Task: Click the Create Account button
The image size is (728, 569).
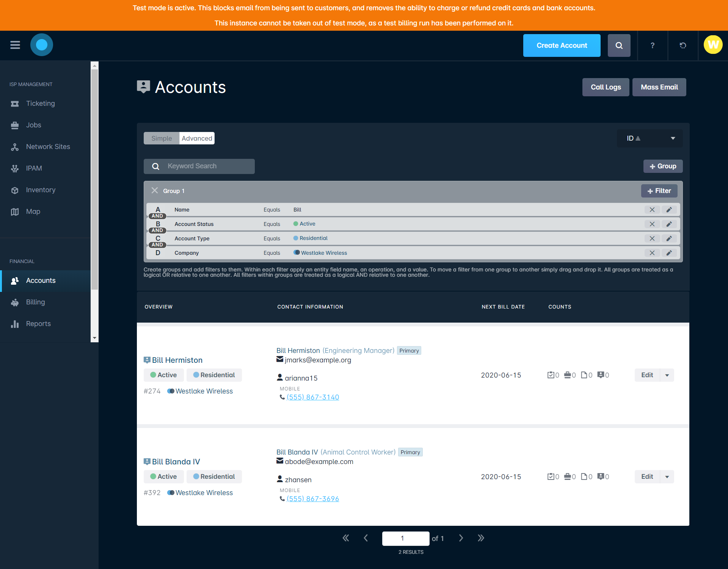Action: [x=562, y=45]
